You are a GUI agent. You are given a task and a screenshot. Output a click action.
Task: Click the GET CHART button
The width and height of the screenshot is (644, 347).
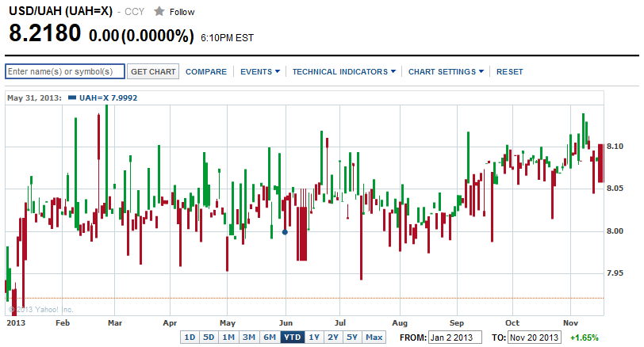(x=153, y=71)
